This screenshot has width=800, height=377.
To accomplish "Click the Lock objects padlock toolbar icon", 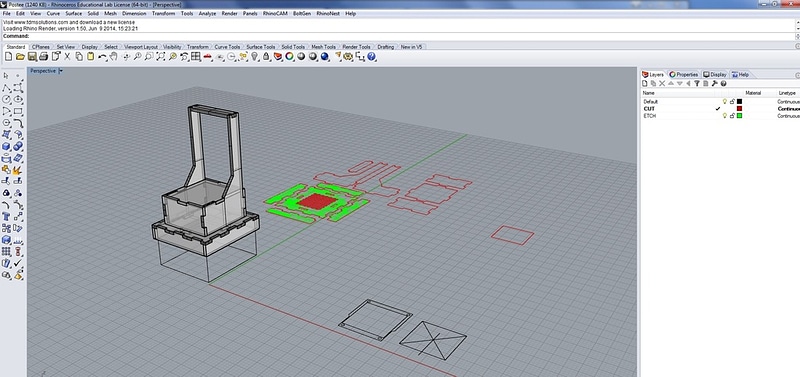I will click(x=266, y=57).
